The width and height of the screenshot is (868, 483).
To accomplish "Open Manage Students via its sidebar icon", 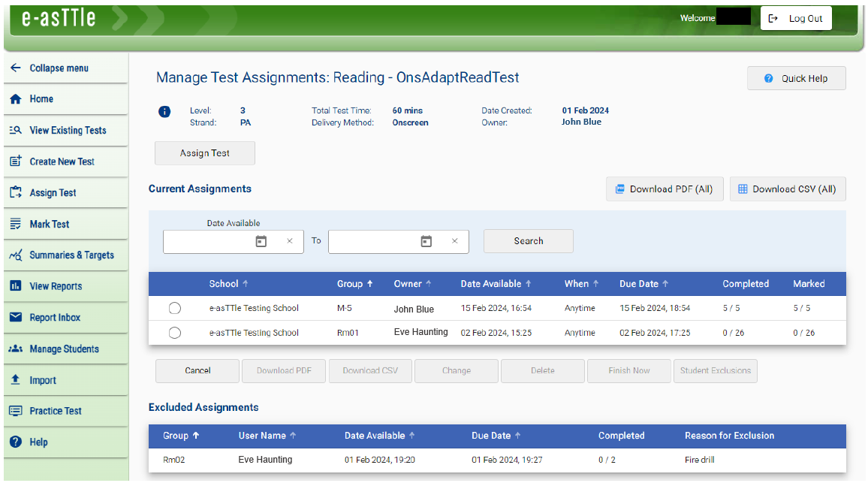I will click(14, 349).
